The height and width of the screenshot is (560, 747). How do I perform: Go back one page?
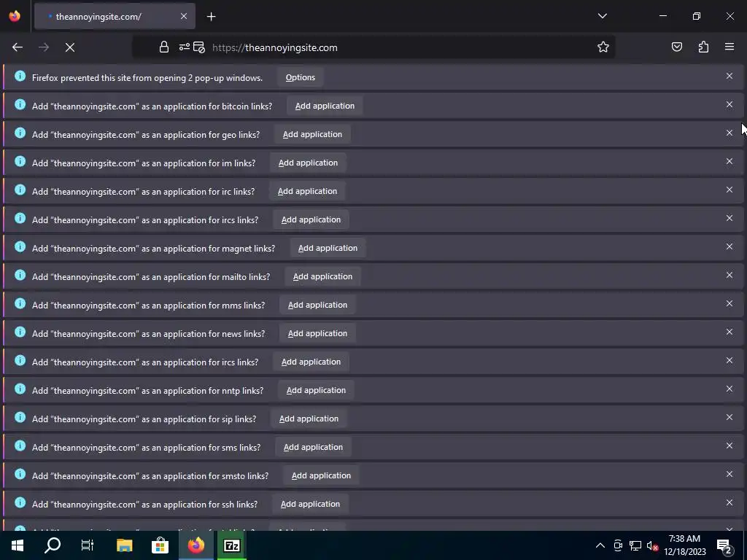click(x=18, y=47)
